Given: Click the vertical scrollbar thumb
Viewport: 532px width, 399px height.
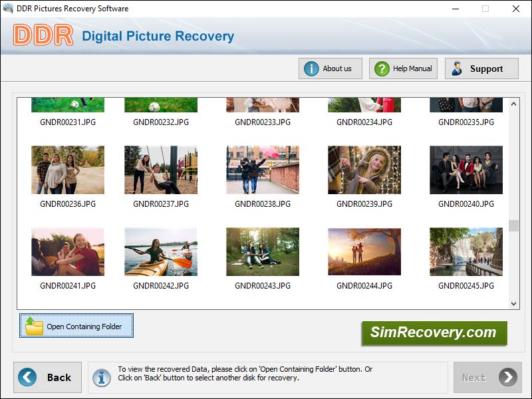Looking at the screenshot, I should tap(513, 225).
